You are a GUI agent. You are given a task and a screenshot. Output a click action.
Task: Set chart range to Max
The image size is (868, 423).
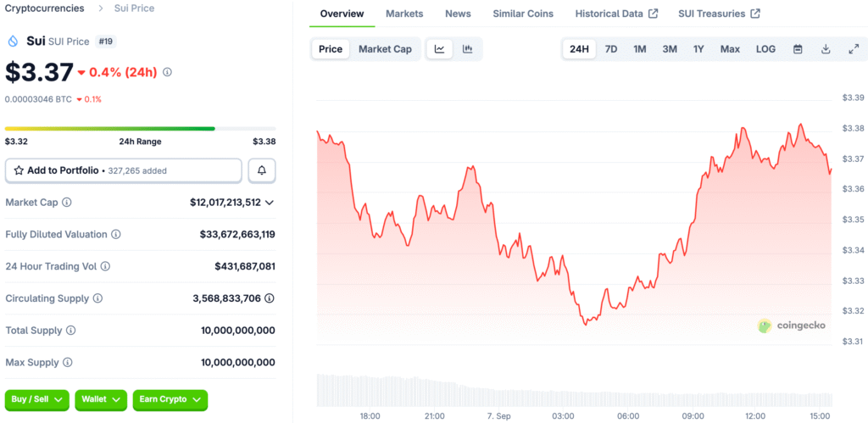730,48
